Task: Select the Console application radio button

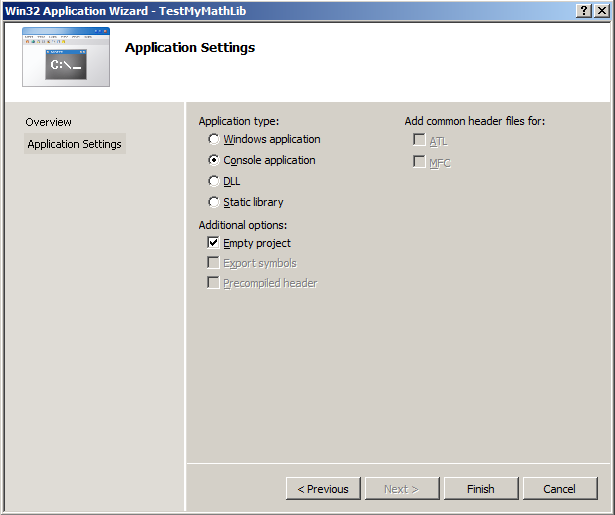Action: point(214,161)
